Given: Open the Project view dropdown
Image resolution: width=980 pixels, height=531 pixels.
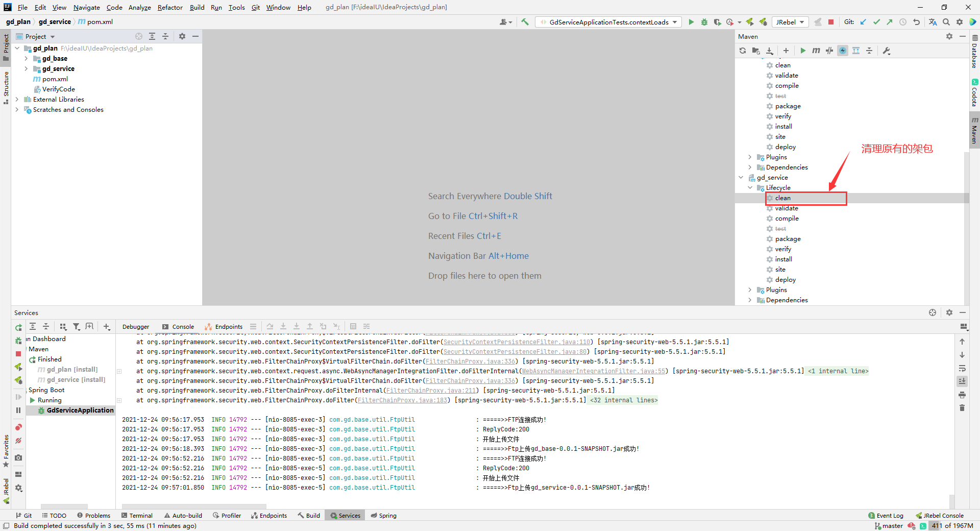Looking at the screenshot, I should (x=40, y=36).
